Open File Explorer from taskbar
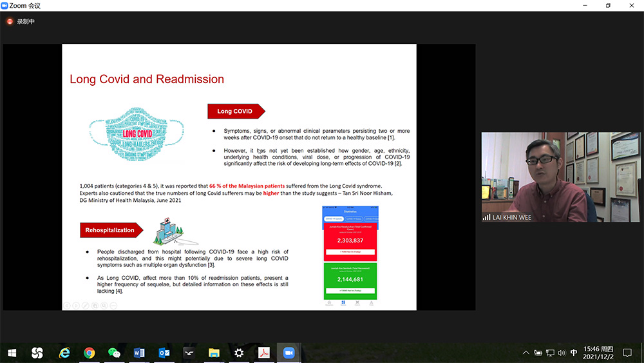The image size is (644, 363). pos(214,353)
